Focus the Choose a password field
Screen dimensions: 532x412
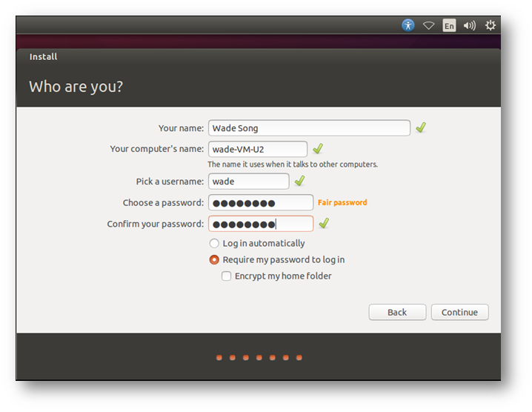pos(261,202)
